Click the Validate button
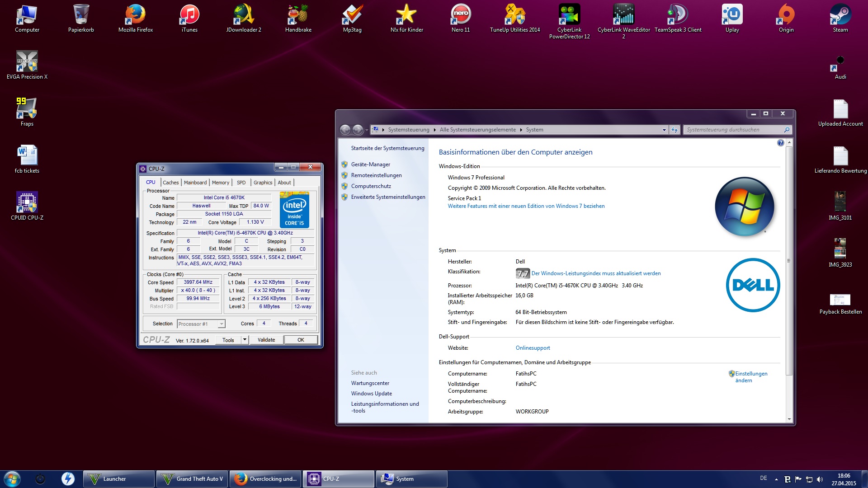Screen dimensions: 868x488 (x=266, y=340)
